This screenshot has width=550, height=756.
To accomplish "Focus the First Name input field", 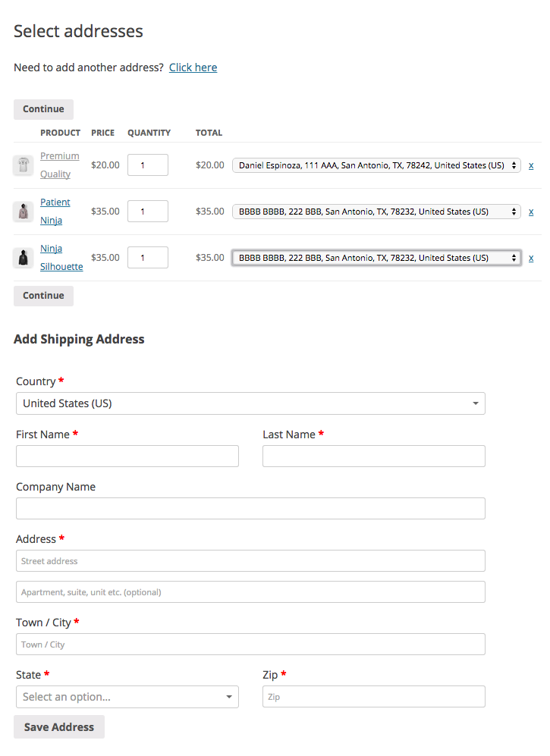I will pyautogui.click(x=127, y=456).
